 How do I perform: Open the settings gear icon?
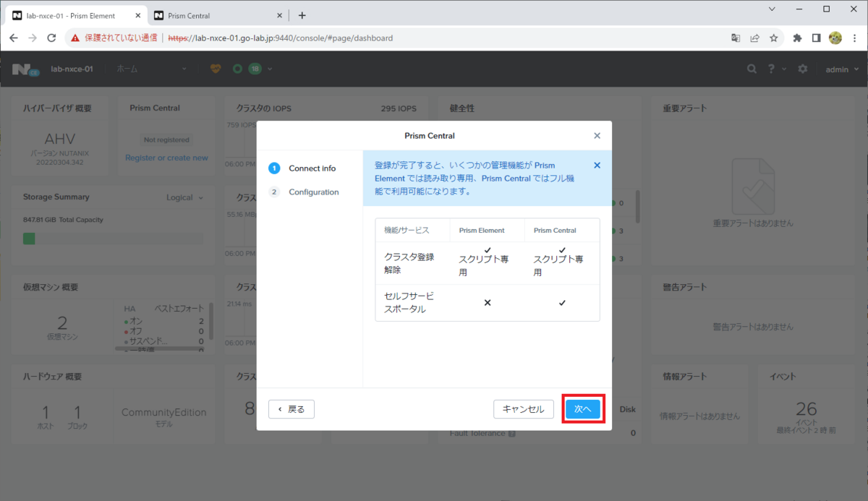point(802,69)
